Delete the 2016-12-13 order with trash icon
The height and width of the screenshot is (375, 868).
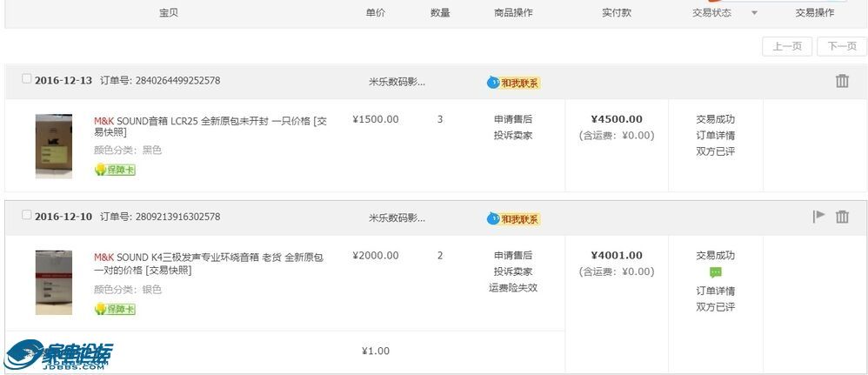(x=842, y=81)
